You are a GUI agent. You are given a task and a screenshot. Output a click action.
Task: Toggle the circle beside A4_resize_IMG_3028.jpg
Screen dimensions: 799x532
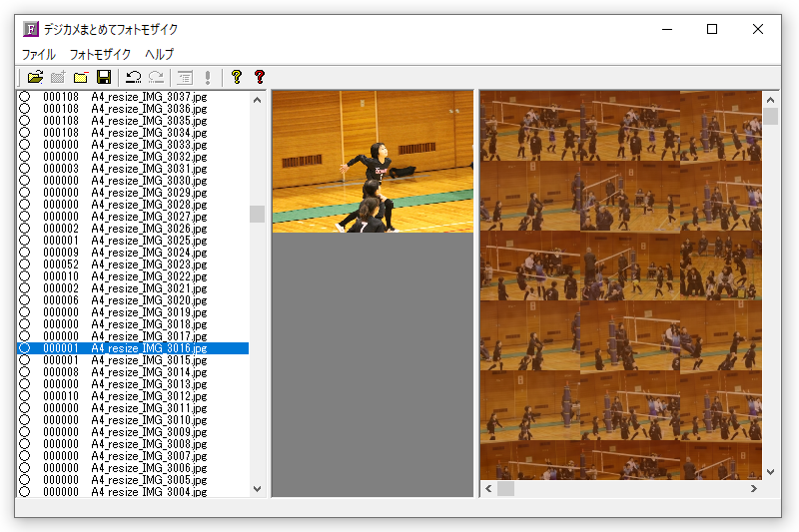(x=24, y=205)
